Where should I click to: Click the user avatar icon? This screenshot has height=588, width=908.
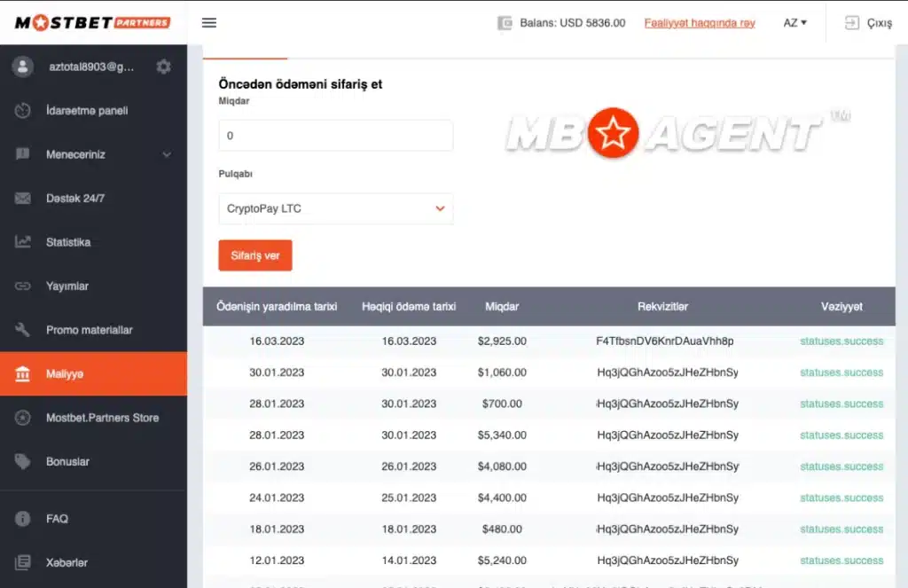coord(22,67)
